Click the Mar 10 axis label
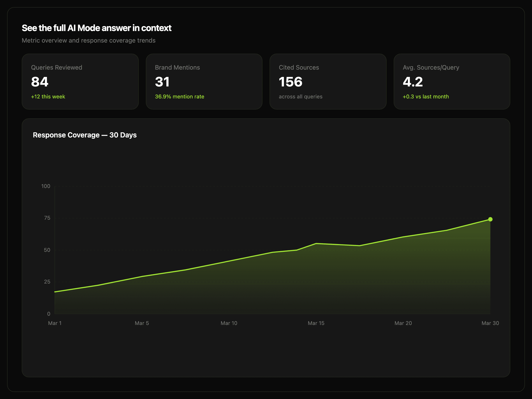This screenshot has height=399, width=532. [229, 323]
